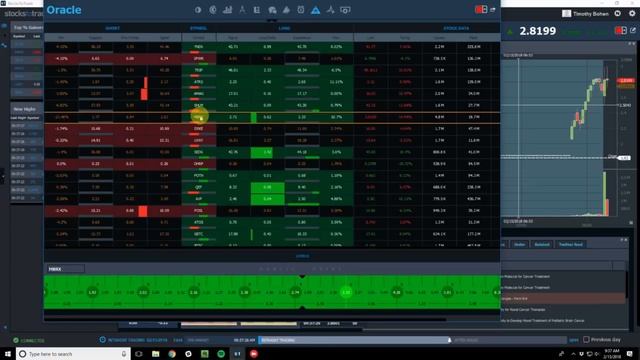This screenshot has height=360, width=640.
Task: Click the 1.82 price marker on green ruler
Action: (x=92, y=292)
